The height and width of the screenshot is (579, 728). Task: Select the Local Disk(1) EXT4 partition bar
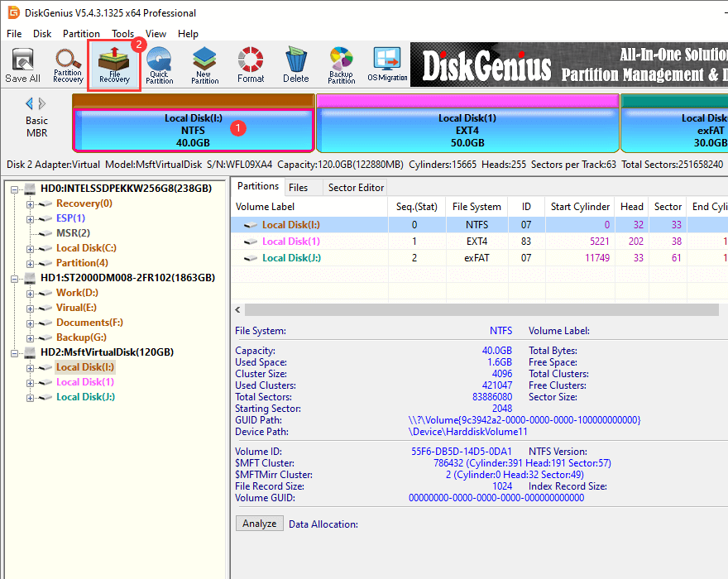tap(467, 130)
